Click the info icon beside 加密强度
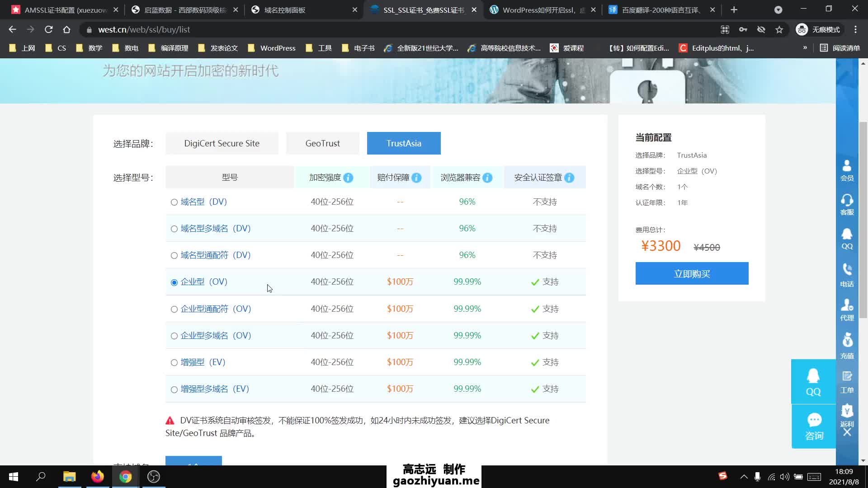The image size is (868, 488). coord(348,178)
